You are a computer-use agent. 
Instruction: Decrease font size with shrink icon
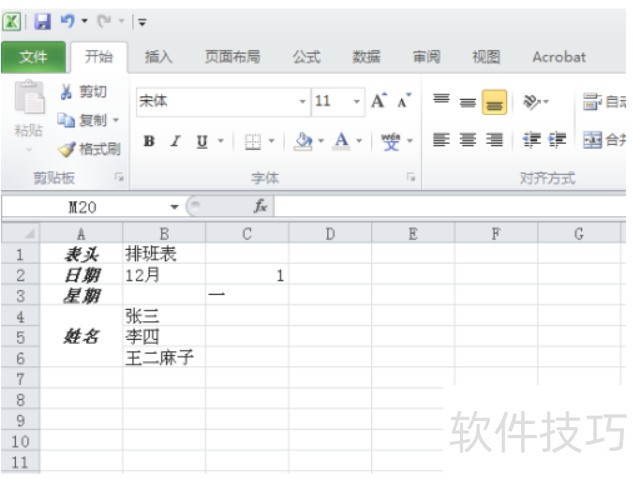[x=404, y=101]
